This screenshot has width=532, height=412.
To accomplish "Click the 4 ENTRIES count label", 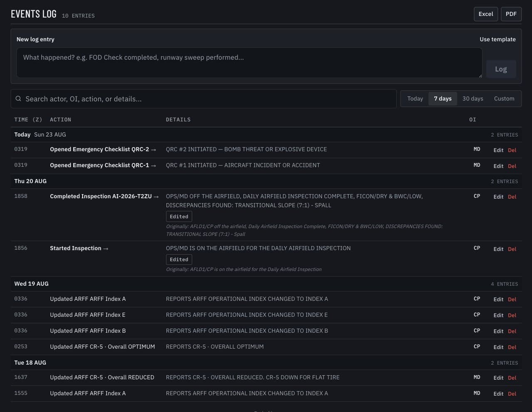I will (x=504, y=284).
